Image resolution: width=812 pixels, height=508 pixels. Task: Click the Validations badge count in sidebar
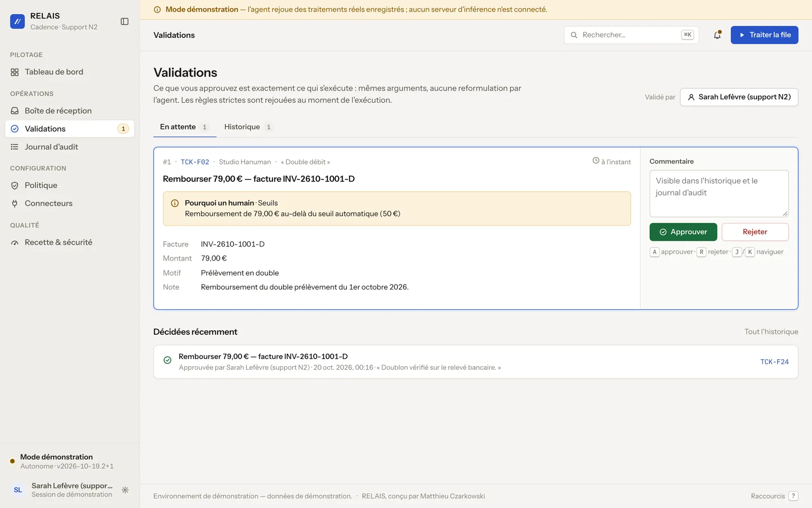point(123,129)
